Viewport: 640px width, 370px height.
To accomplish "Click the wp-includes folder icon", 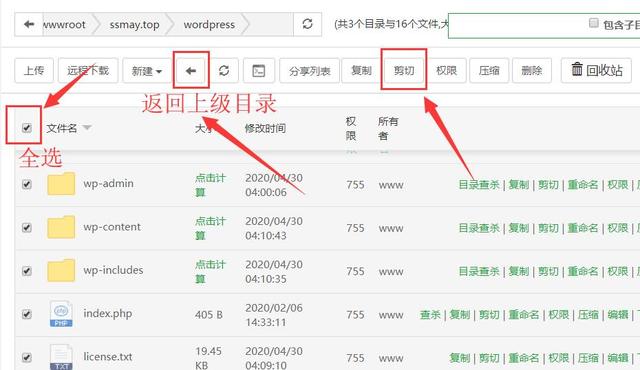I will tap(61, 270).
